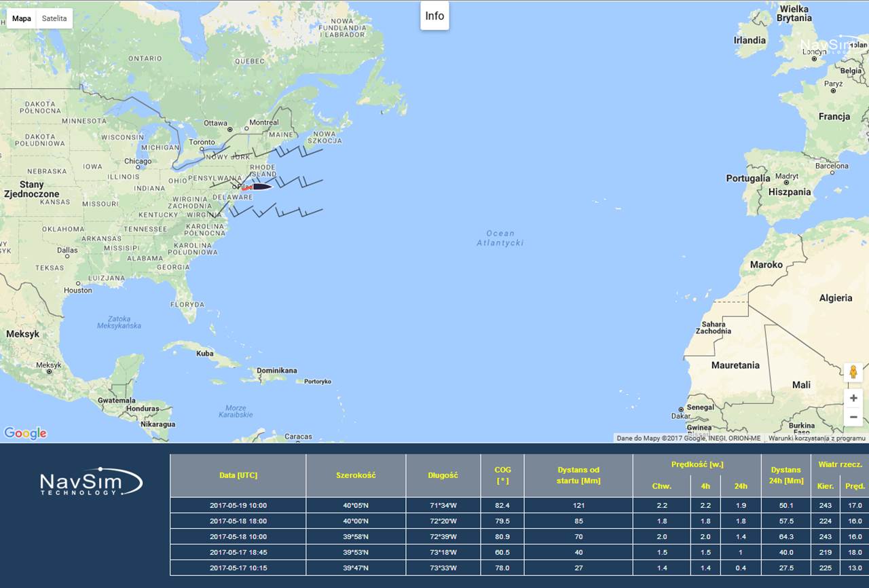Click the Długość column header
869x588 pixels.
pyautogui.click(x=443, y=475)
